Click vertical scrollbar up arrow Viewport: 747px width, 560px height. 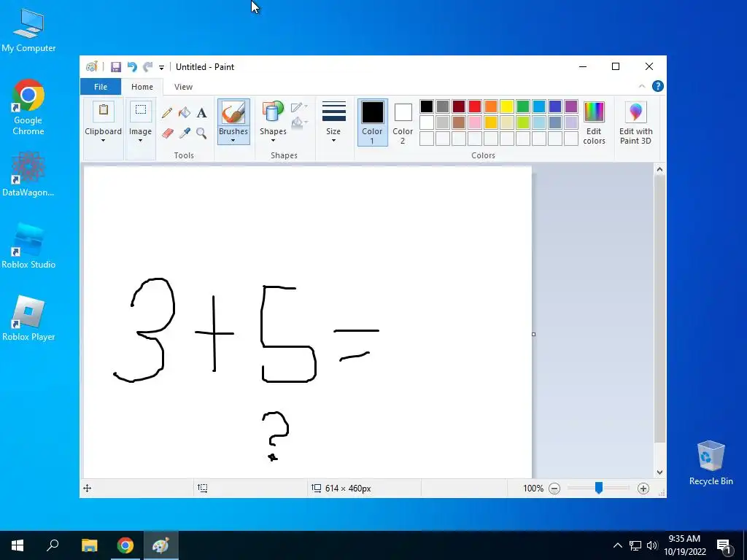(659, 169)
